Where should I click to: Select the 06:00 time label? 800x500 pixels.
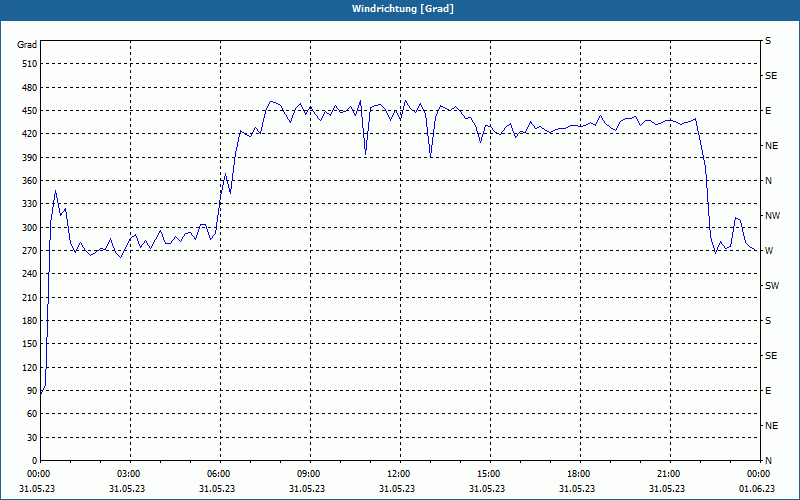pyautogui.click(x=218, y=474)
